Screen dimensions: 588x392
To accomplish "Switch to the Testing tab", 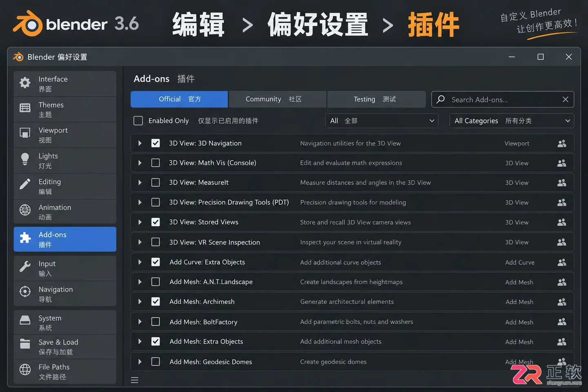I will pyautogui.click(x=376, y=99).
